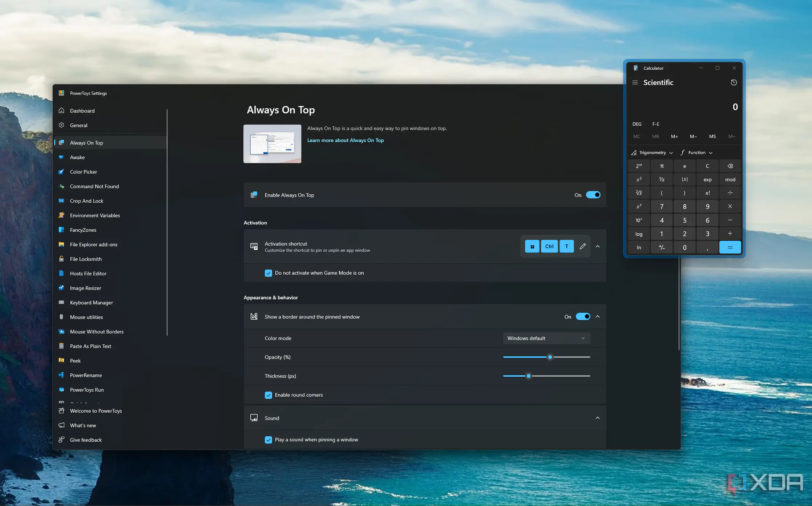The image size is (812, 506).
Task: Click Give feedback
Action: pyautogui.click(x=111, y=440)
